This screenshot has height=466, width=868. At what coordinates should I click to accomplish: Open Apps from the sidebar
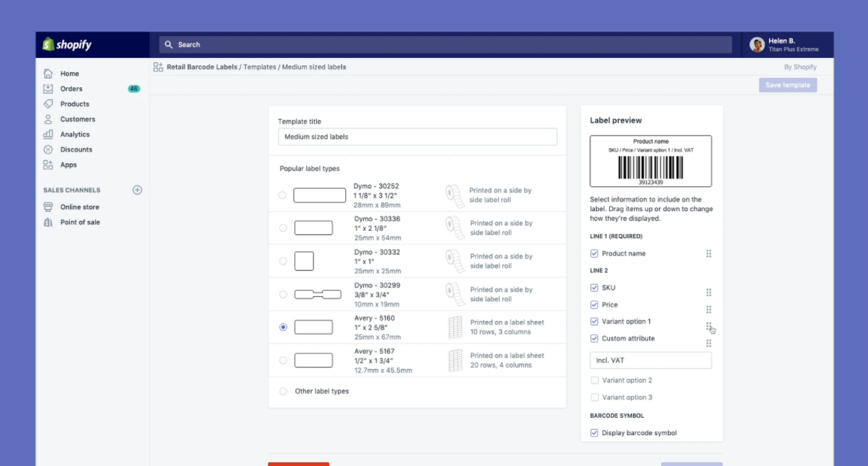[x=68, y=165]
